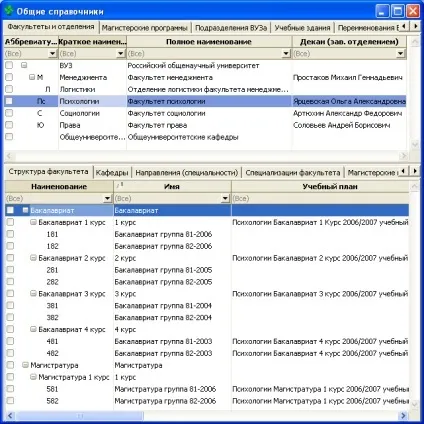Image resolution: width=424 pixels, height=424 pixels.
Task: Open the Полное наименование filter dropdown
Action: click(x=286, y=54)
